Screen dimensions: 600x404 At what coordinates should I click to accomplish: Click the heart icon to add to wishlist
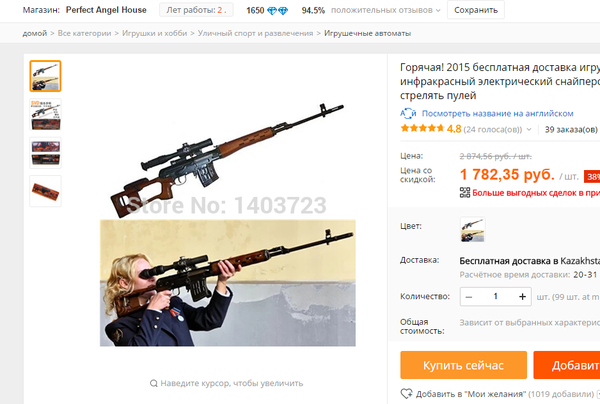coord(406,393)
